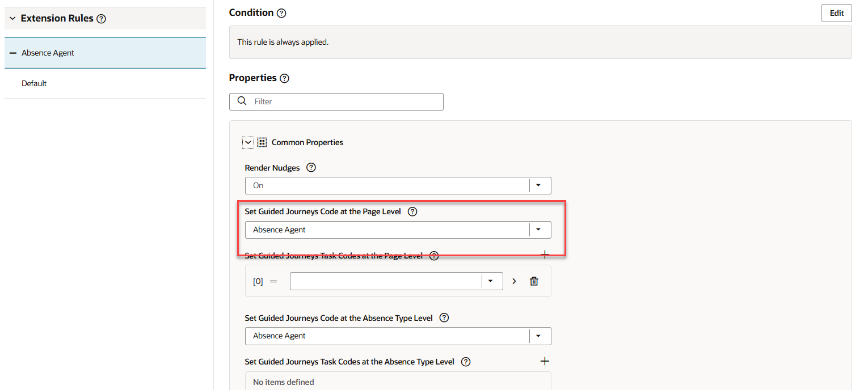The width and height of the screenshot is (868, 390).
Task: Select the Default extension rule
Action: (105, 83)
